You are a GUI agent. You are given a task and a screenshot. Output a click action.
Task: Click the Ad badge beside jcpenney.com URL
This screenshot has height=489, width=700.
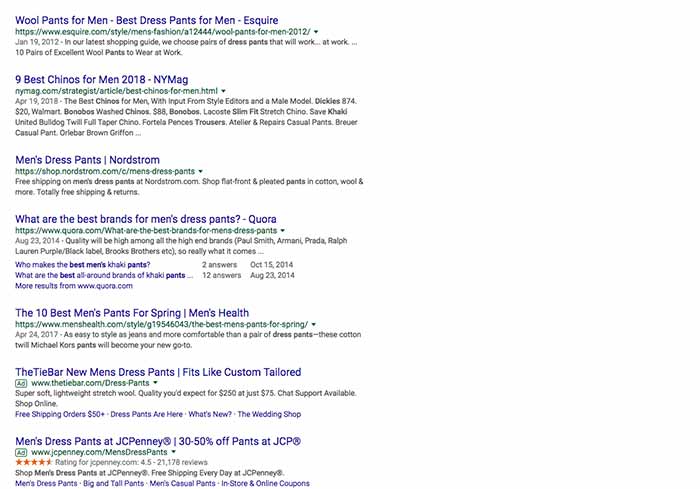[21, 452]
